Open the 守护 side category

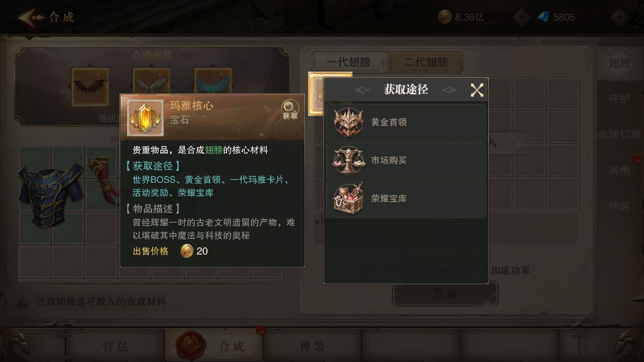619,99
